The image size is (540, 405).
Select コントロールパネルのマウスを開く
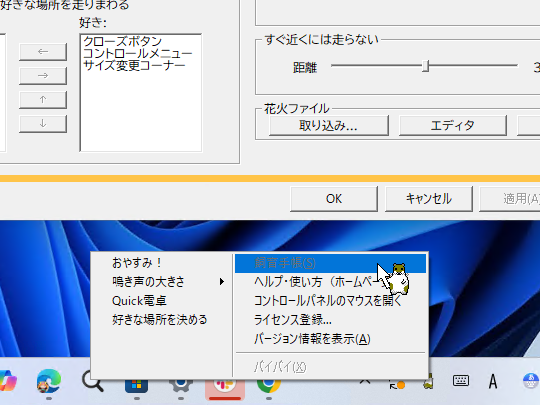330,301
